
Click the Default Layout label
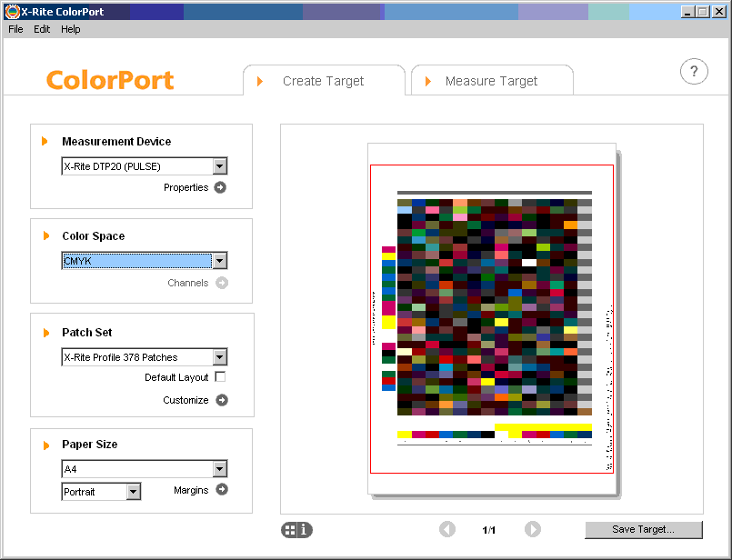[x=176, y=377]
